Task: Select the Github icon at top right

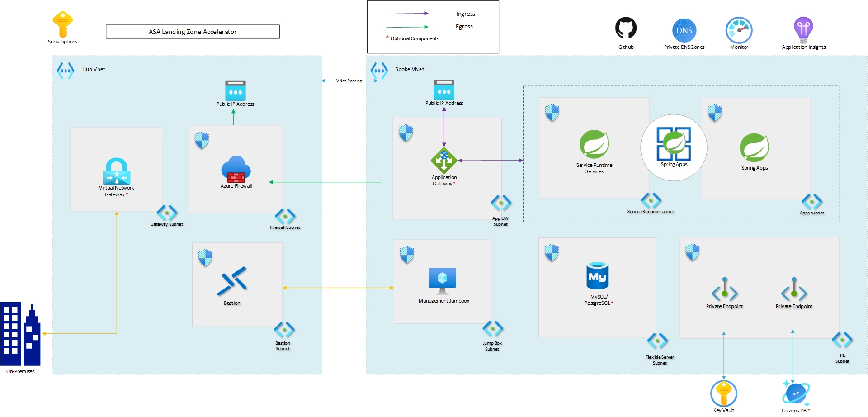Action: click(x=626, y=29)
